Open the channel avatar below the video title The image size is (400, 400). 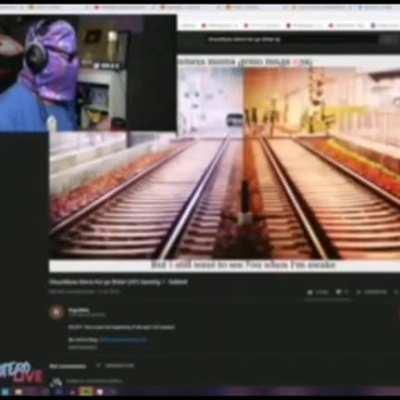pos(56,312)
